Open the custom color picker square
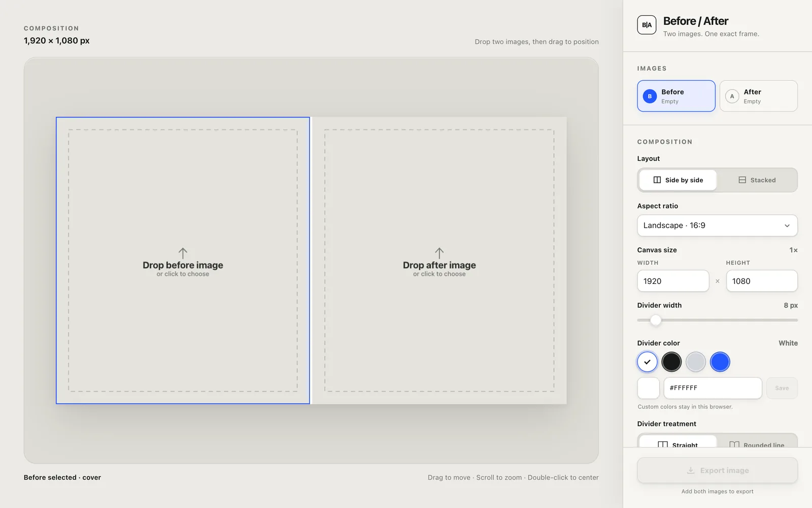812x508 pixels. [x=648, y=388]
